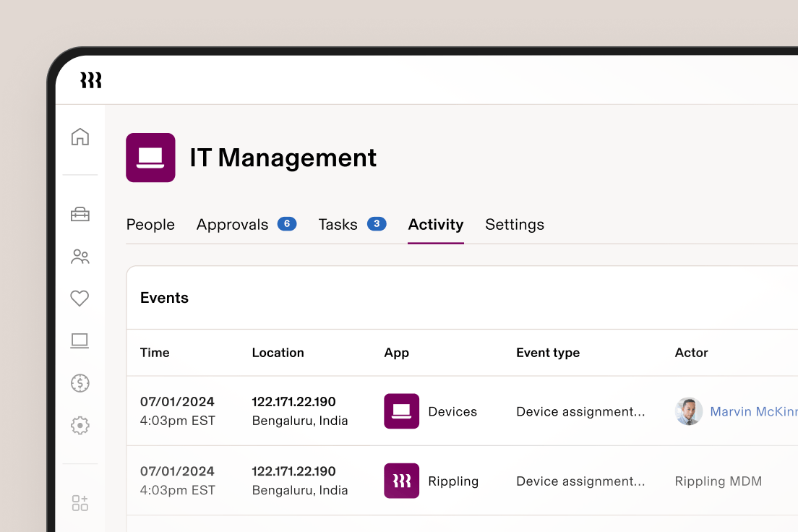798x532 pixels.
Task: Click the IT Management app icon in the header
Action: [150, 158]
